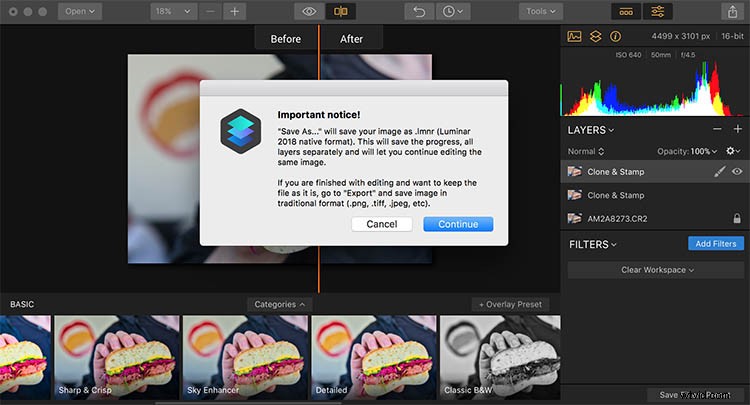Collapse the FILTERS section header
The height and width of the screenshot is (405, 750).
pos(593,244)
